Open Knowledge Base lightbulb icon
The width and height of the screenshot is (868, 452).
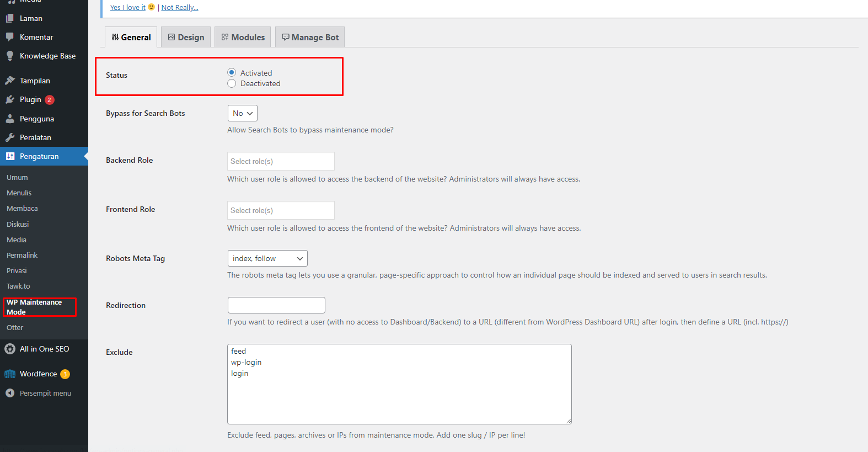tap(10, 56)
